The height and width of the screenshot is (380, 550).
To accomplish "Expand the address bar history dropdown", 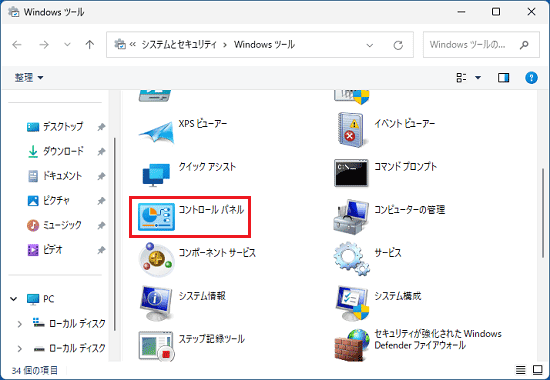I will point(369,45).
